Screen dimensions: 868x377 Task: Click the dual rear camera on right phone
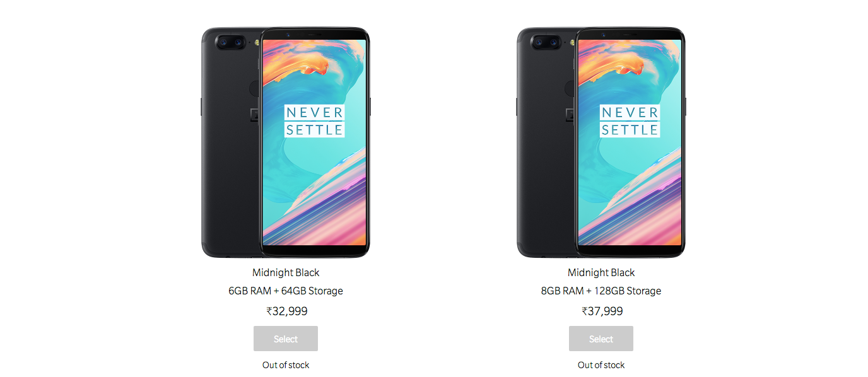point(547,42)
